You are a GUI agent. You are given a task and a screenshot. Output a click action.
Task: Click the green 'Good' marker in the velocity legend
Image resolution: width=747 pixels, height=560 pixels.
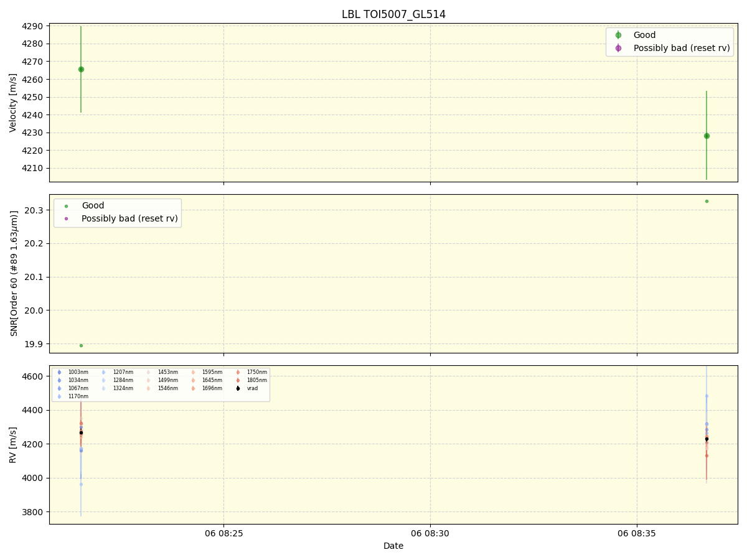point(618,35)
